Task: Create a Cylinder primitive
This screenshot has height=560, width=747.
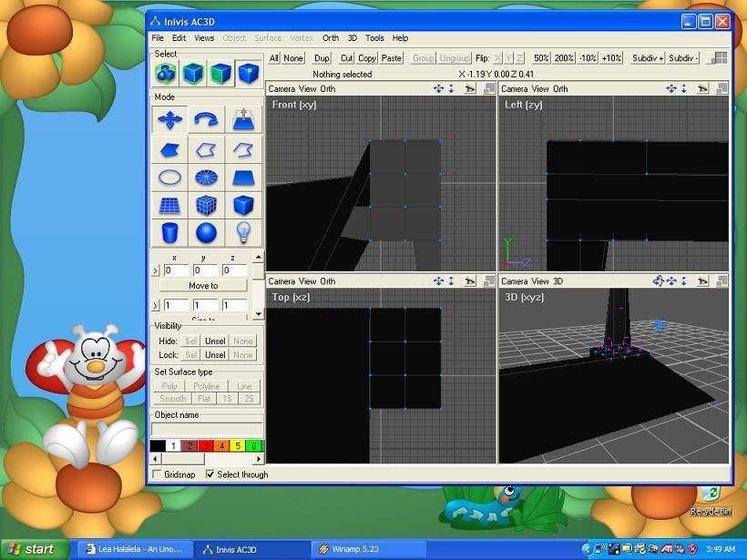Action: [169, 233]
